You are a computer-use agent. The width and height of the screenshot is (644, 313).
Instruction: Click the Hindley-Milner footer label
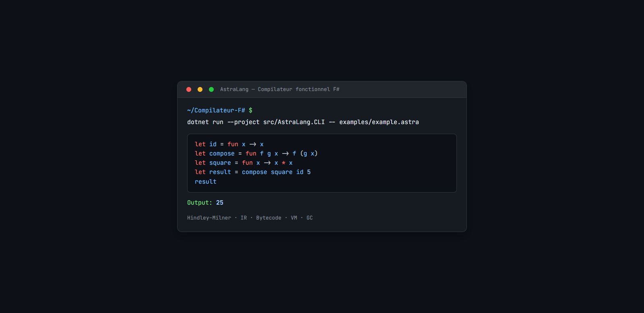[x=209, y=218]
